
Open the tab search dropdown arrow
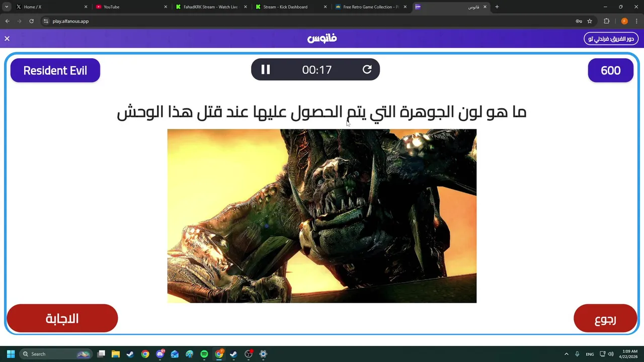7,7
